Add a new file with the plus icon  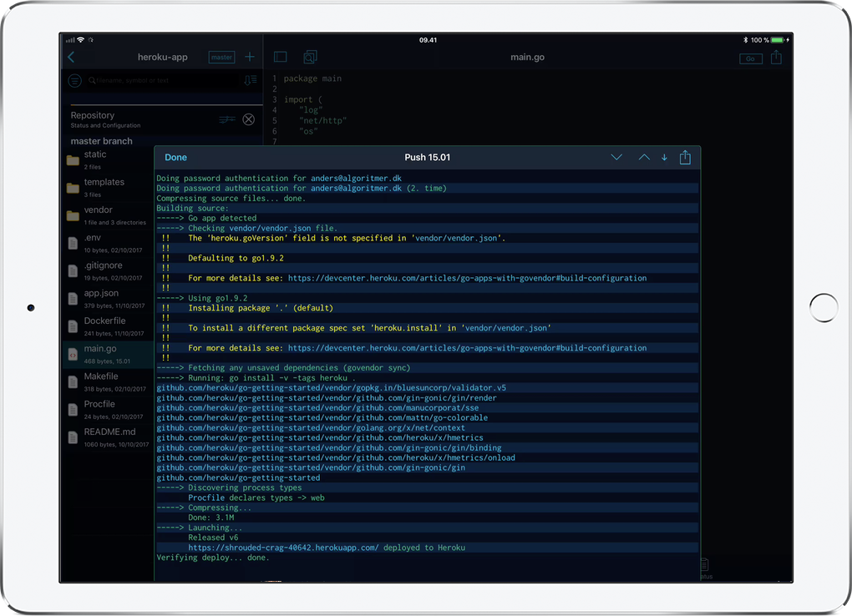pos(249,58)
